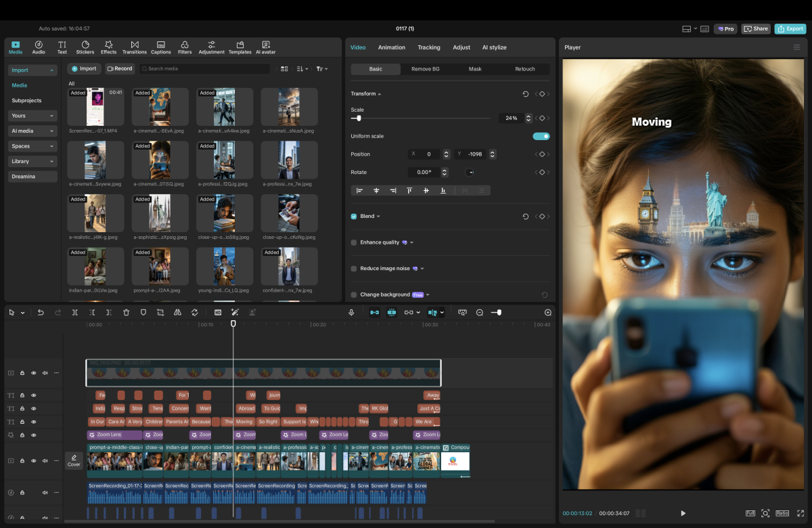This screenshot has width=812, height=528.
Task: Open the Stickers panel
Action: coord(85,47)
